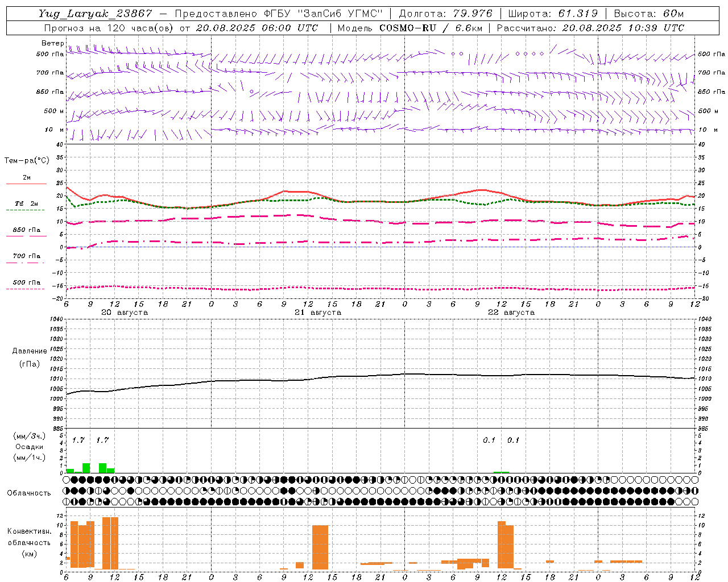Screen dimensions: 728x582
Task: Click the Давление panel label
Action: [x=30, y=351]
